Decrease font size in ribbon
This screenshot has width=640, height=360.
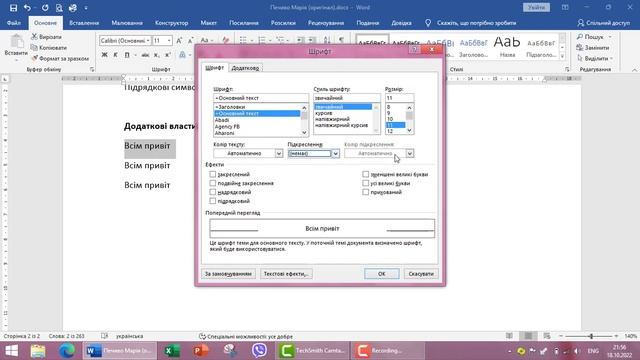pyautogui.click(x=190, y=40)
